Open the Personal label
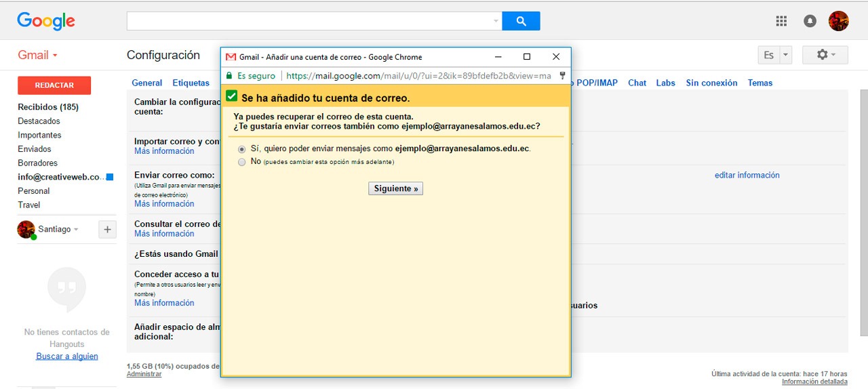This screenshot has height=389, width=868. pos(34,191)
